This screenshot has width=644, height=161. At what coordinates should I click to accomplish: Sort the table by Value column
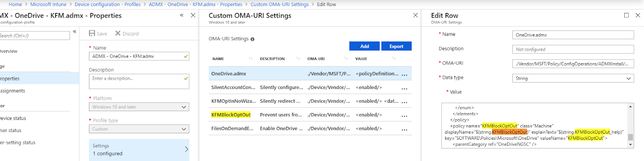point(394,59)
